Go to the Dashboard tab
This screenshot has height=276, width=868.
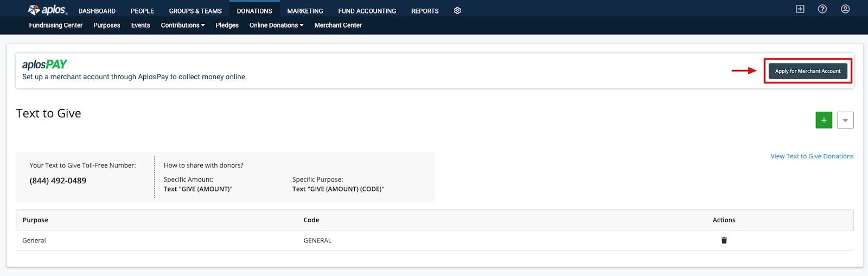(97, 11)
